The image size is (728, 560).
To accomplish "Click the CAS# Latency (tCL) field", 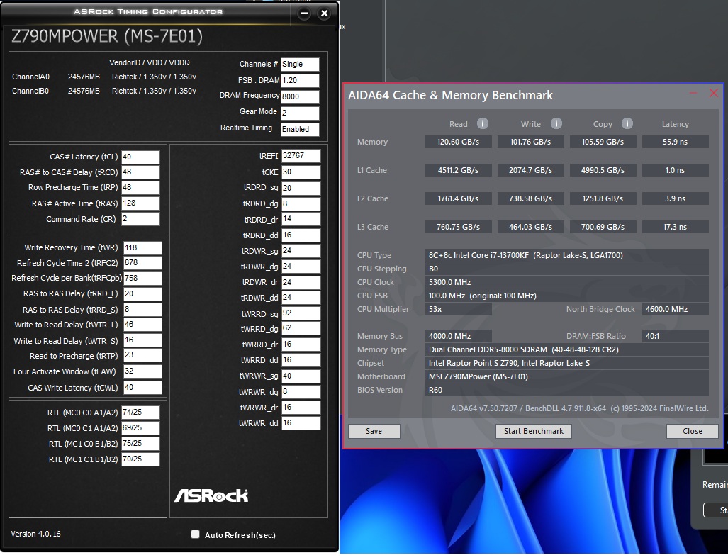I will click(140, 157).
